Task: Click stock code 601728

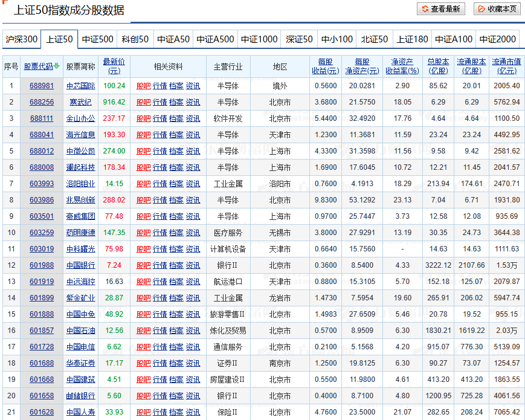Action: point(42,347)
